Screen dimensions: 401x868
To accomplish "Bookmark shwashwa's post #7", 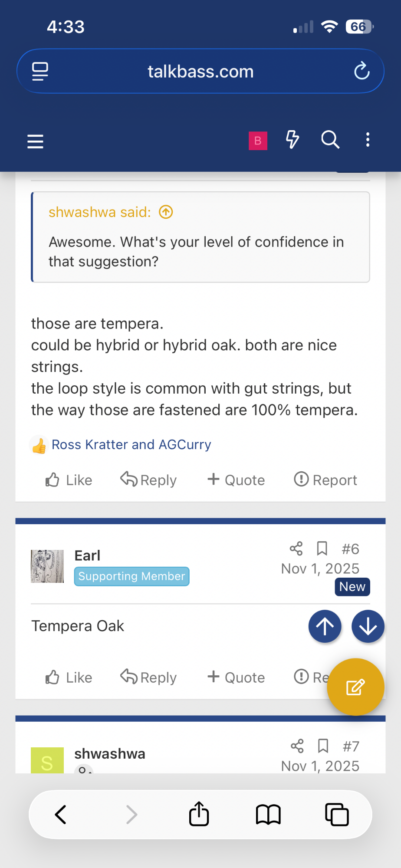I will [x=323, y=746].
